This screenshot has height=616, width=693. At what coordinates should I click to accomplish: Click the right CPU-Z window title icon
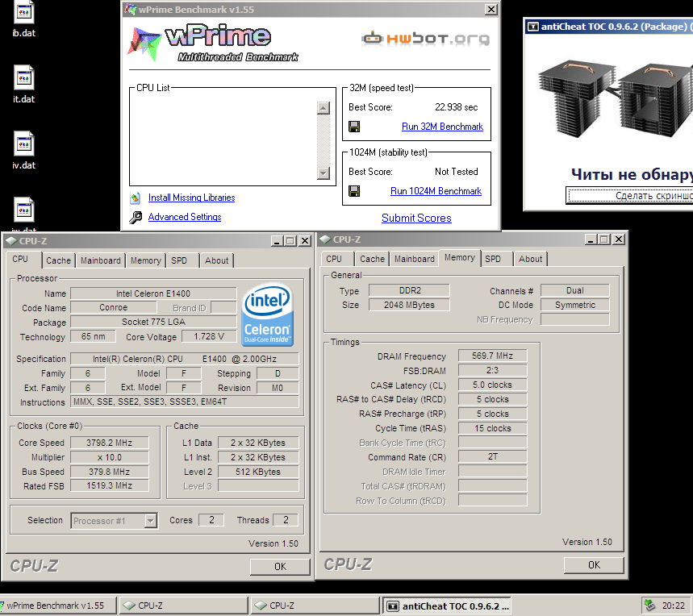(325, 239)
